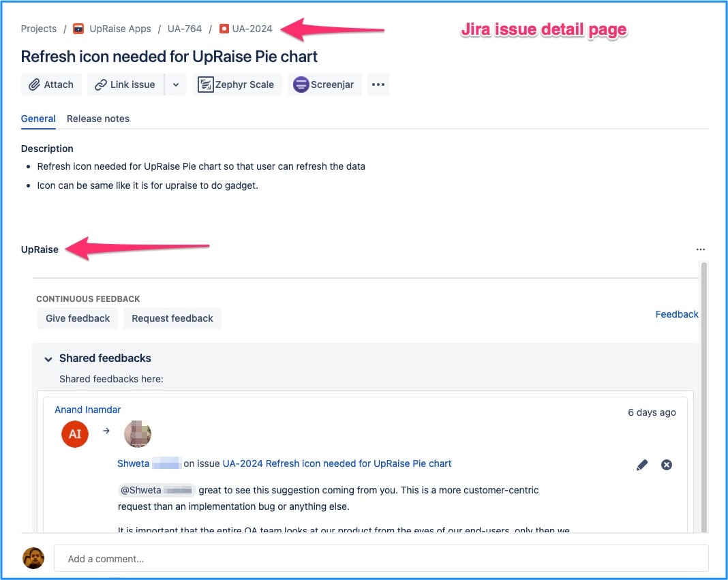Click the '6 days ago' timestamp
The height and width of the screenshot is (580, 728).
(652, 412)
